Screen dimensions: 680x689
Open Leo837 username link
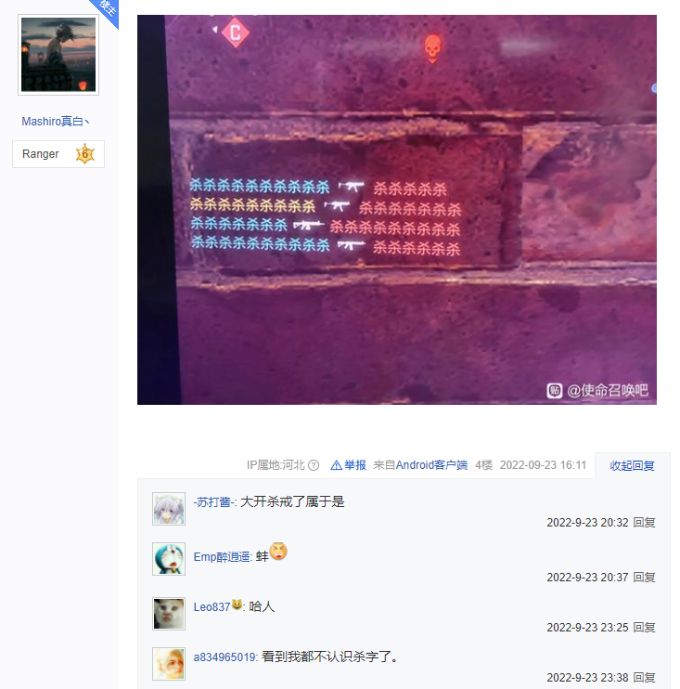(x=212, y=607)
